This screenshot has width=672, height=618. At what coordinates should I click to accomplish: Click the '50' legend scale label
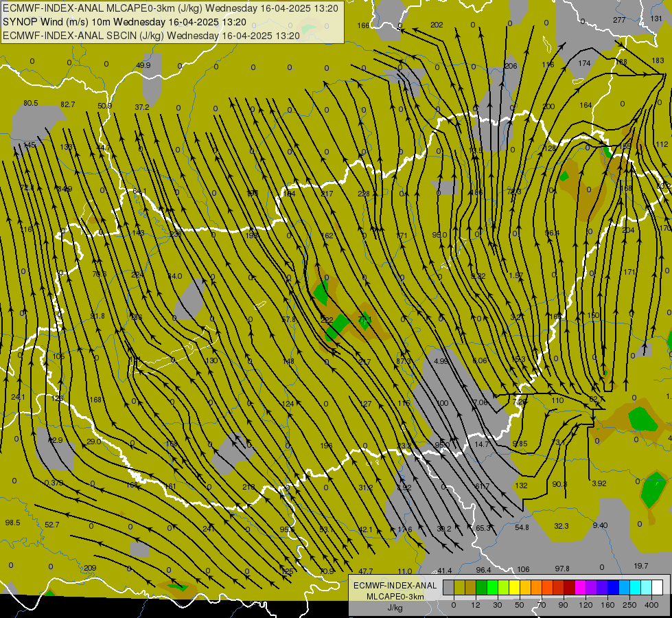520,605
